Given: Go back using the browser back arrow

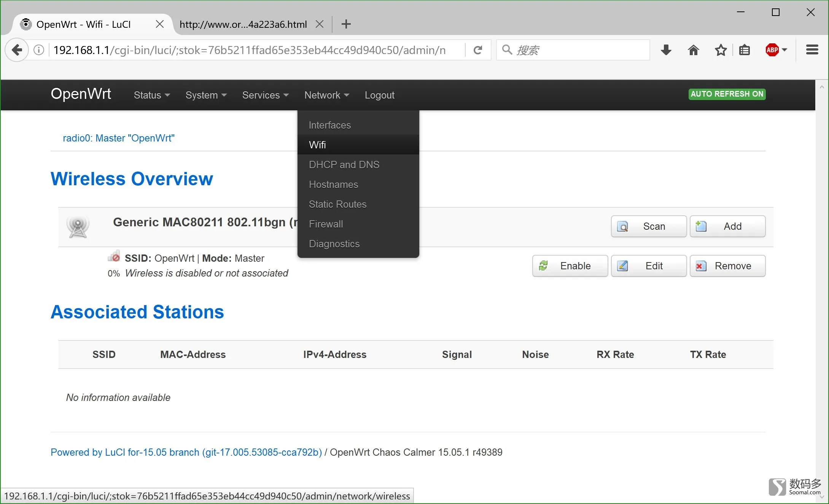Looking at the screenshot, I should [17, 50].
